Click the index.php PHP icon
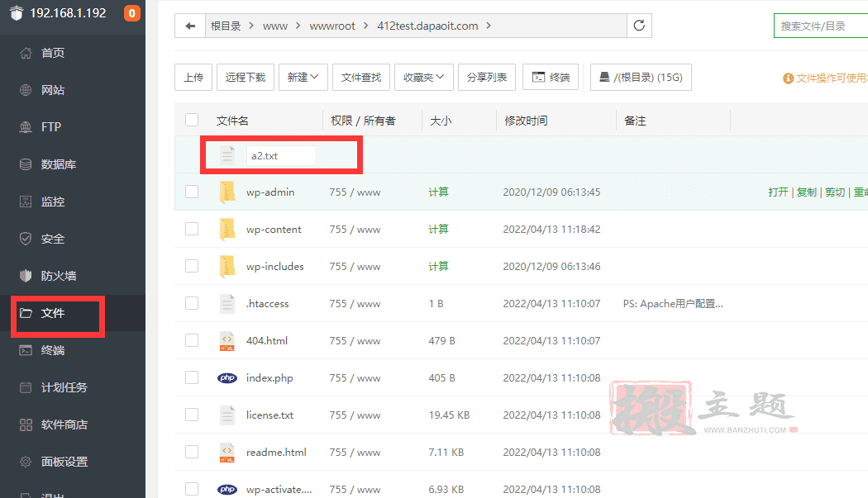868x498 pixels. point(227,378)
